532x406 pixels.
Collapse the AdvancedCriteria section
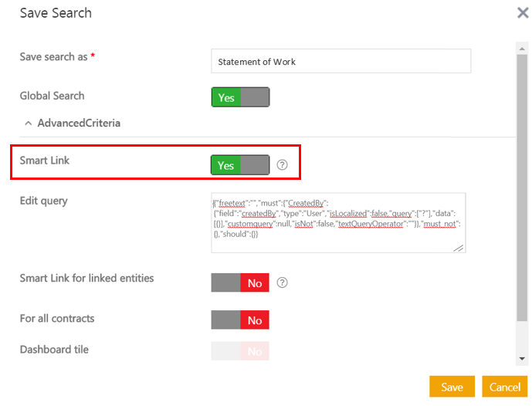tap(29, 123)
